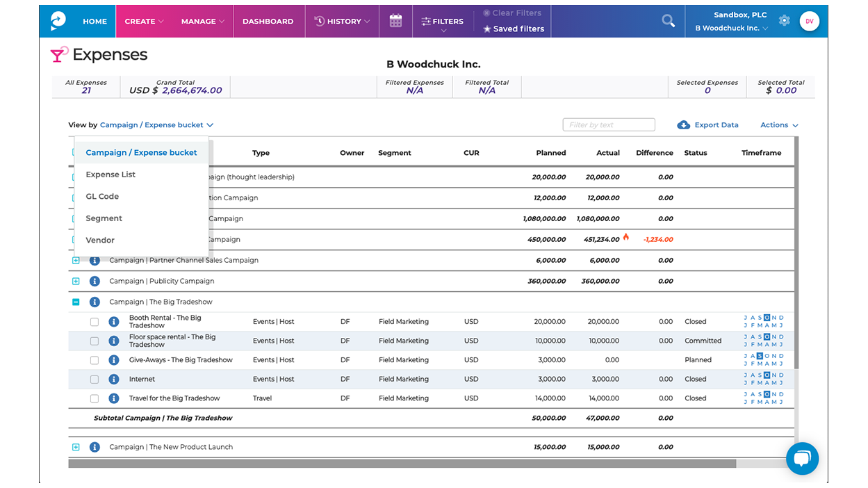Click the search magnifier icon

[668, 21]
